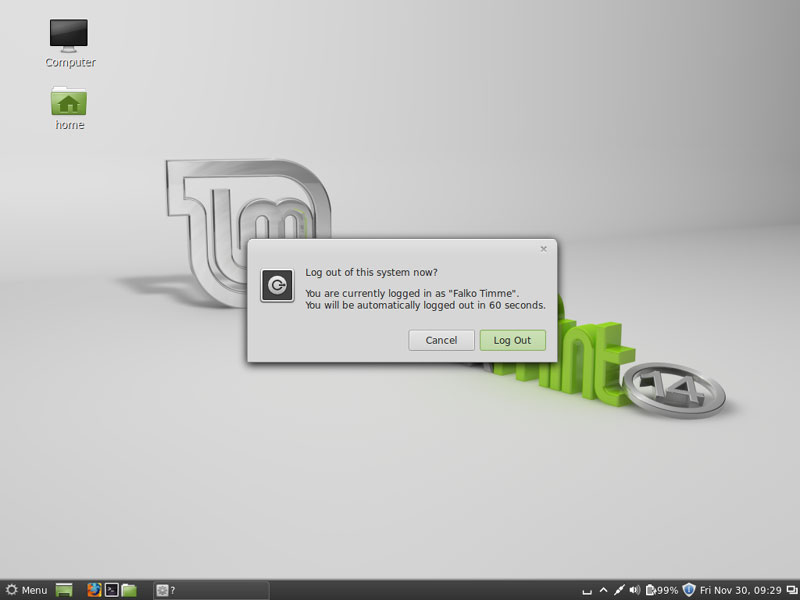The image size is (800, 600).
Task: Open the network connection tray icon
Action: click(x=619, y=590)
